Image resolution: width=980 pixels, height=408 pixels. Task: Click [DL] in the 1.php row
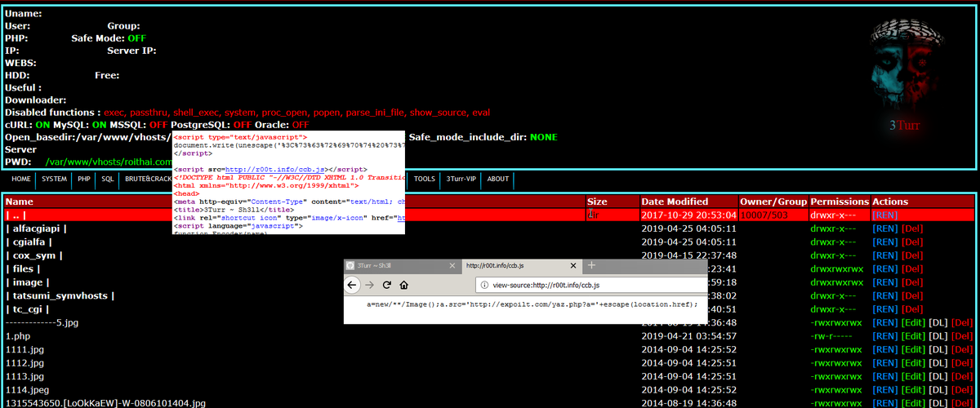(x=938, y=335)
